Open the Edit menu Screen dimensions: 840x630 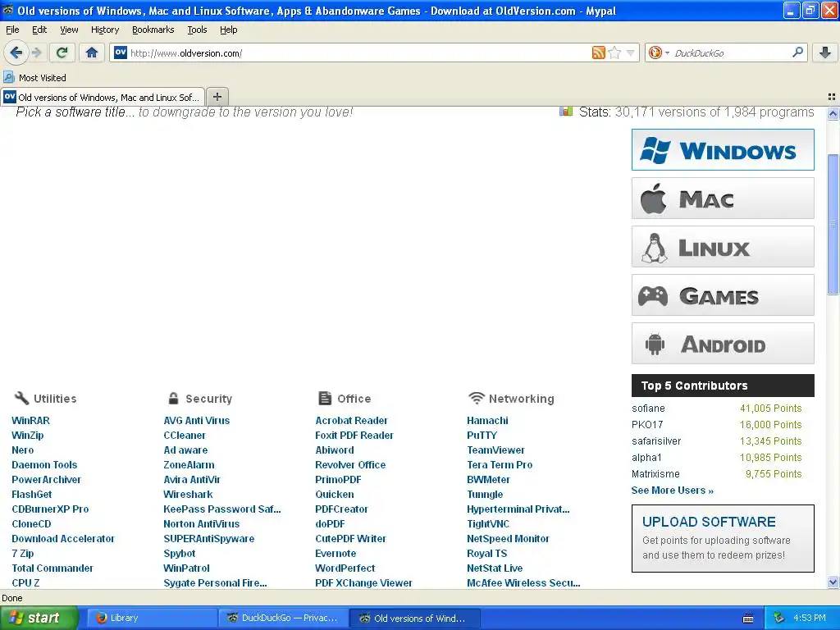point(39,30)
